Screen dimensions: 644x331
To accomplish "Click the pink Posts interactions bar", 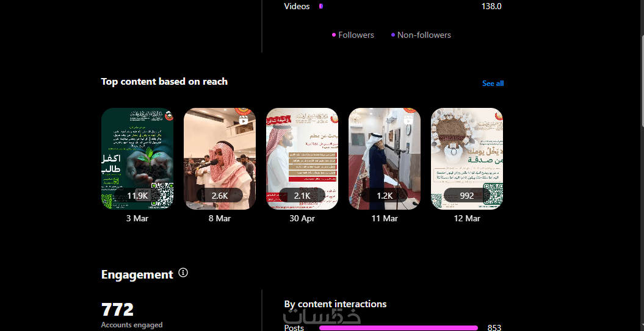I will tap(399, 328).
